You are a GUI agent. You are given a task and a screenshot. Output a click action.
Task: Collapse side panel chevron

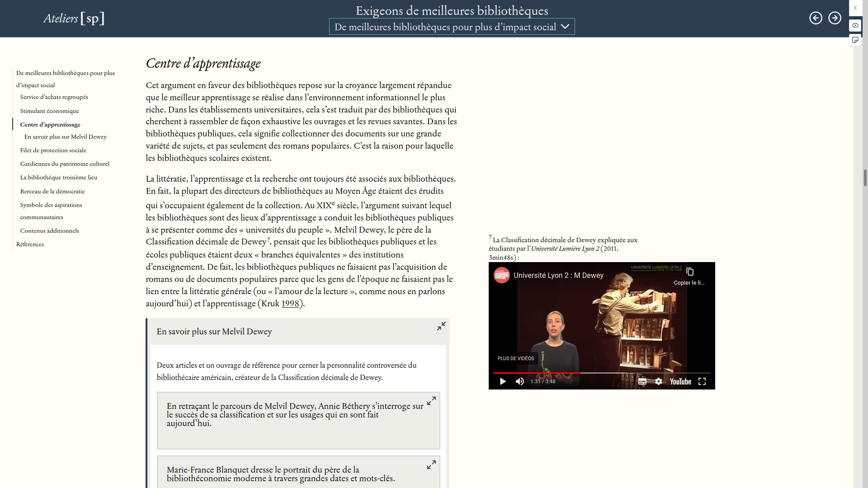coord(855,8)
